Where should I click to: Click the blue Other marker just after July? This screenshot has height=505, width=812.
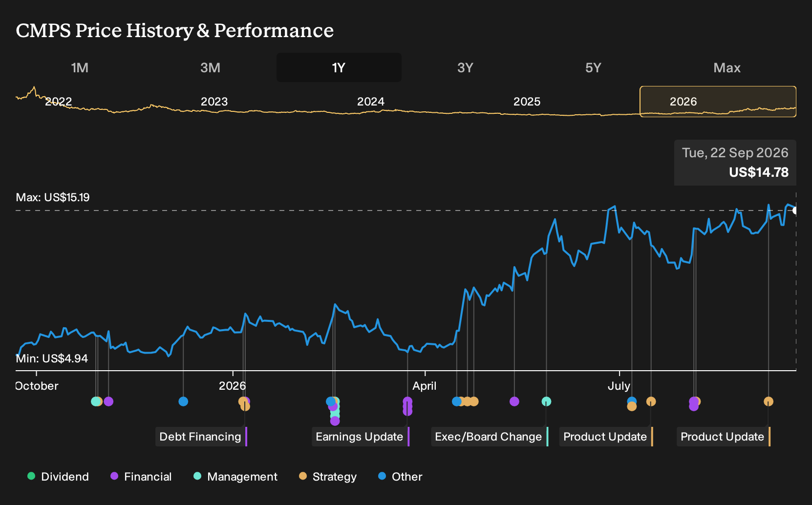coord(632,400)
